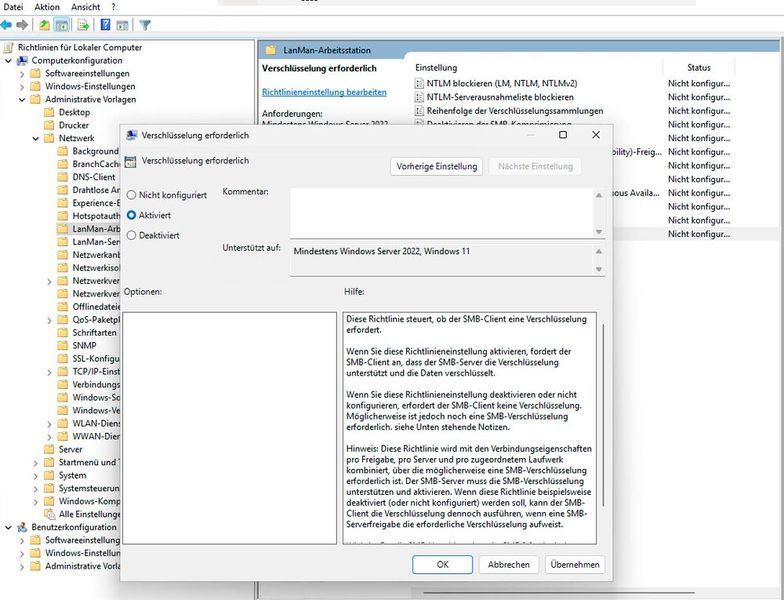The width and height of the screenshot is (784, 600).
Task: Open the Aktion menu
Action: (x=47, y=7)
